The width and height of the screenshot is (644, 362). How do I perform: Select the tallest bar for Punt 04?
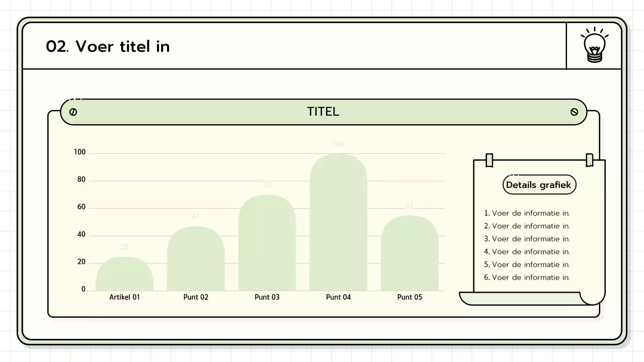point(338,224)
